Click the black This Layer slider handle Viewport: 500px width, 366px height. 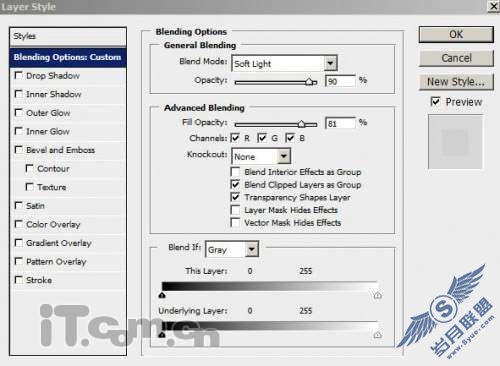[162, 295]
